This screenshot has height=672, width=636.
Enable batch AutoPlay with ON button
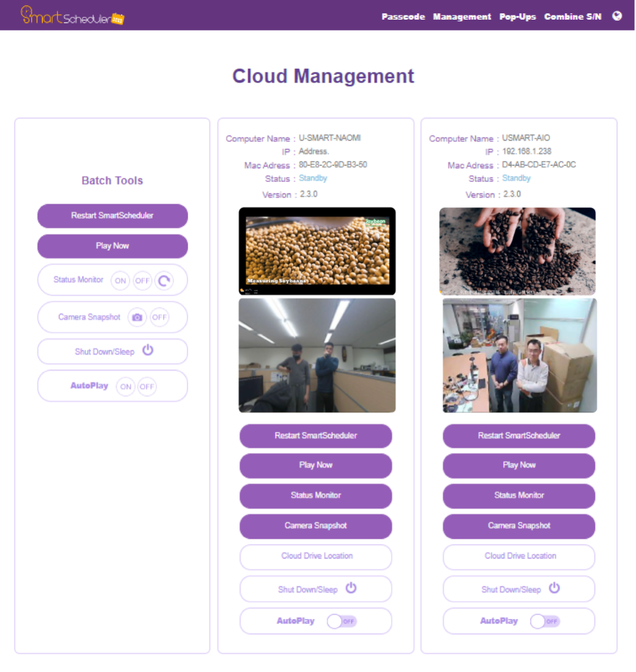pyautogui.click(x=126, y=386)
